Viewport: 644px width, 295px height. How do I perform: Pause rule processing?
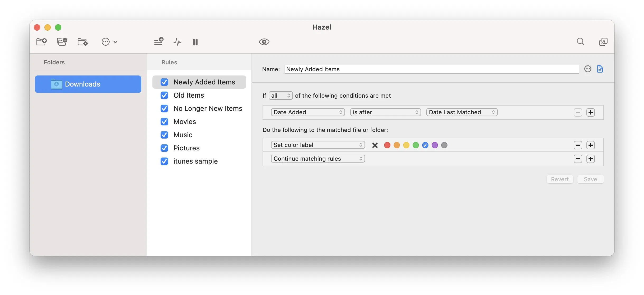[x=195, y=42]
